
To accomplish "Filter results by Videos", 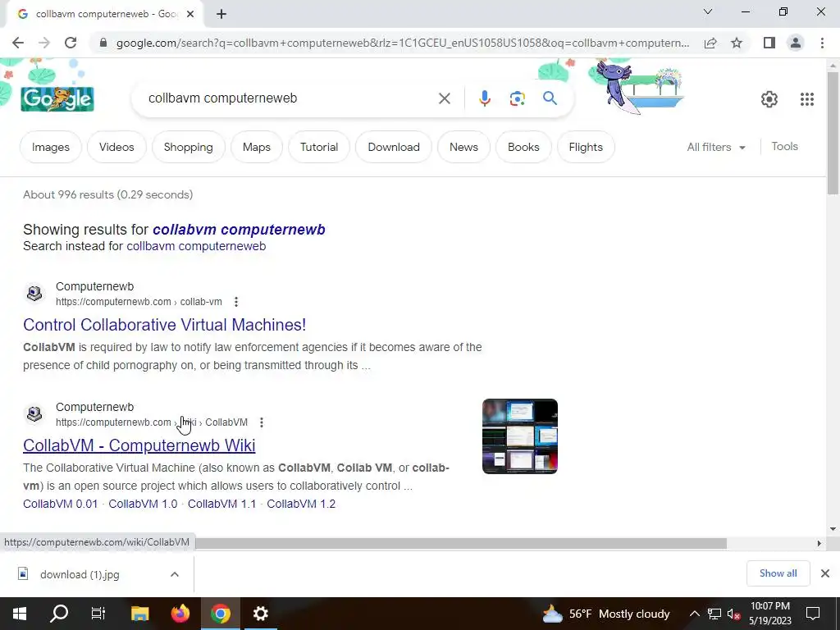I will pos(116,148).
